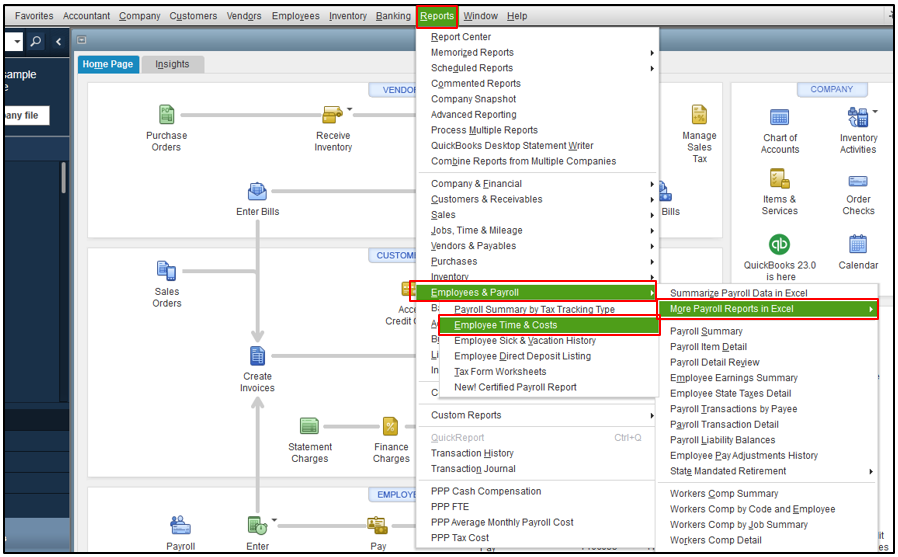898x557 pixels.
Task: Open the Vendors menu
Action: coord(244,16)
